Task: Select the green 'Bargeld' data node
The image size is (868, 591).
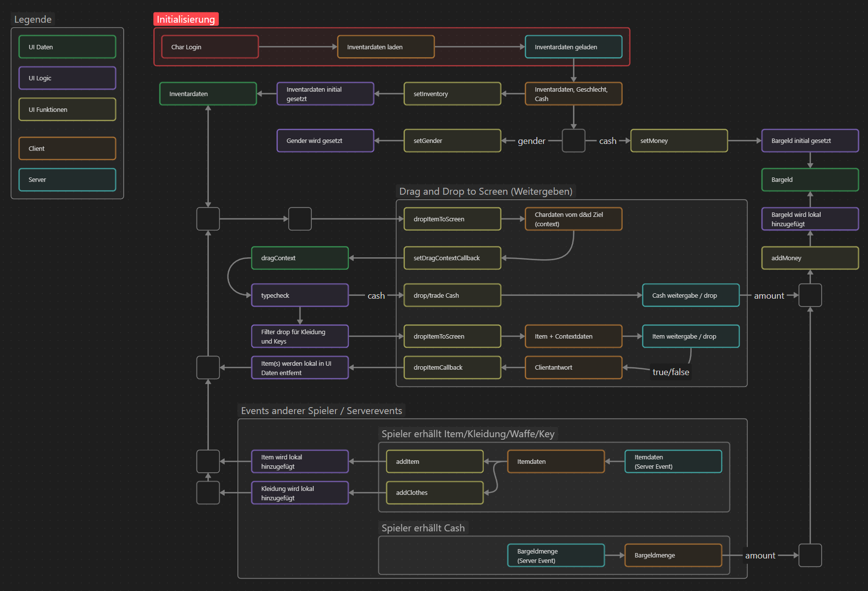Action: [x=810, y=180]
